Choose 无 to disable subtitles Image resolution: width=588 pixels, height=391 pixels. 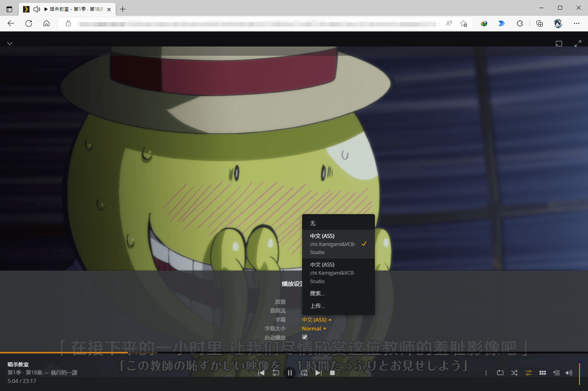(312, 223)
